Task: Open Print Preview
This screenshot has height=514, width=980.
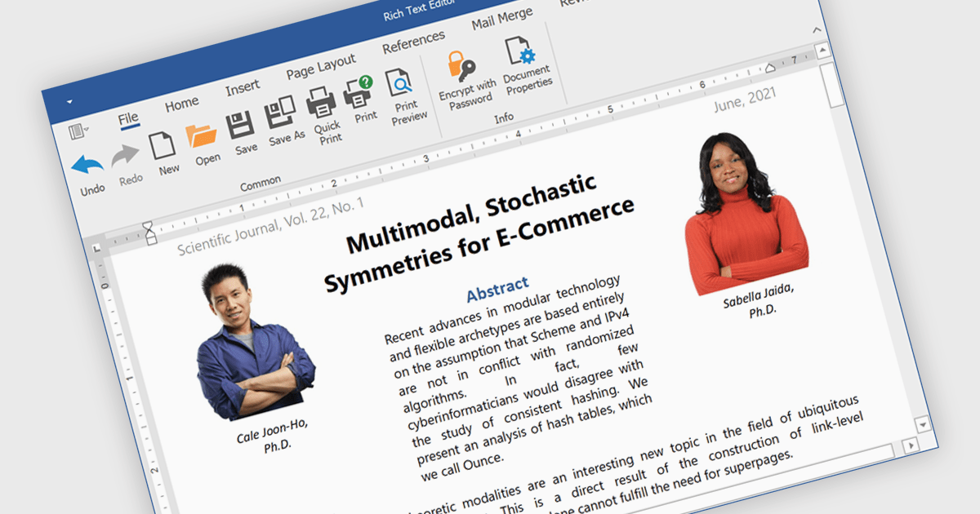Action: tap(400, 82)
